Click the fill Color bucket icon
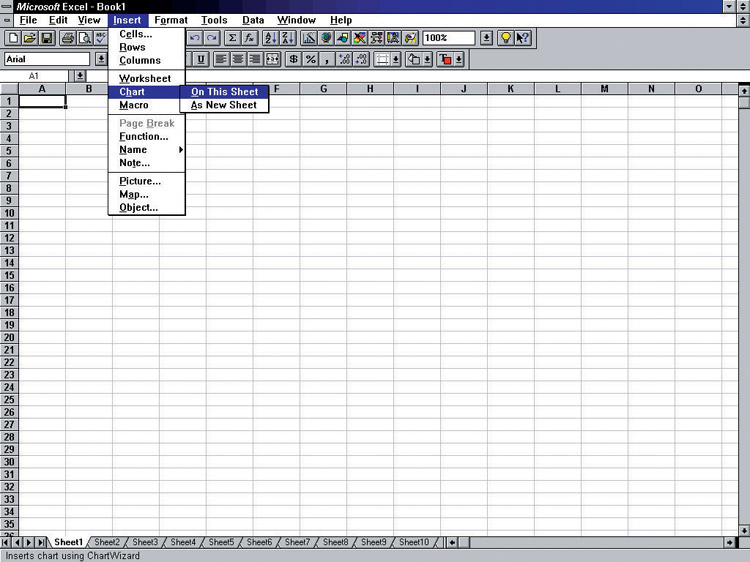750x562 pixels. pos(414,59)
